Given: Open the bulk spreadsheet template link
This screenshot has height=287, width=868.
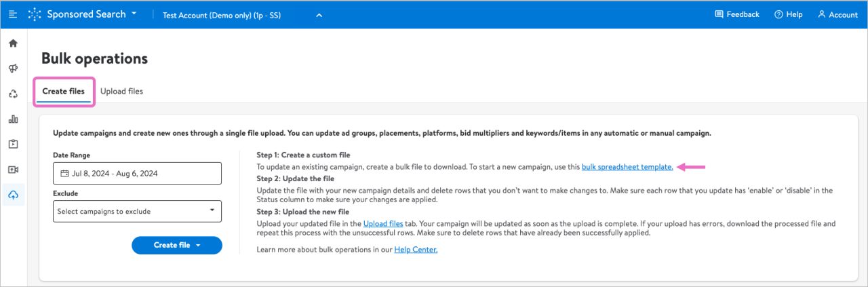Looking at the screenshot, I should pos(627,167).
